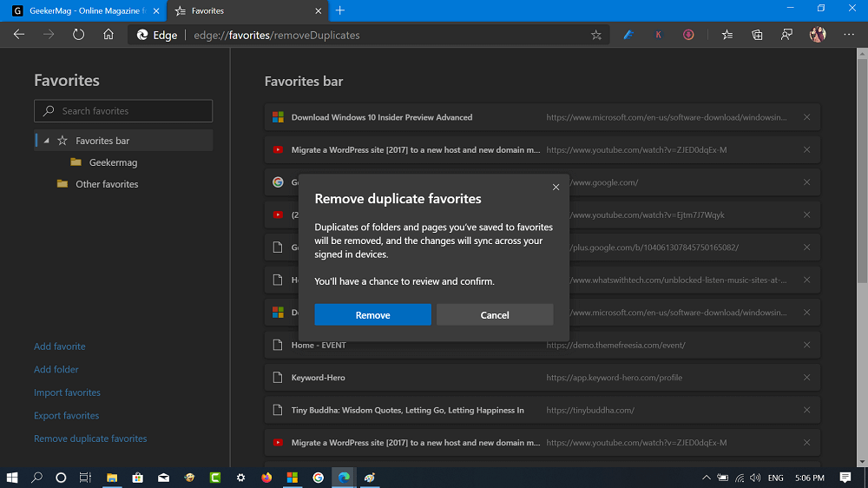Open volume control in system tray
868x488 pixels.
[x=755, y=478]
